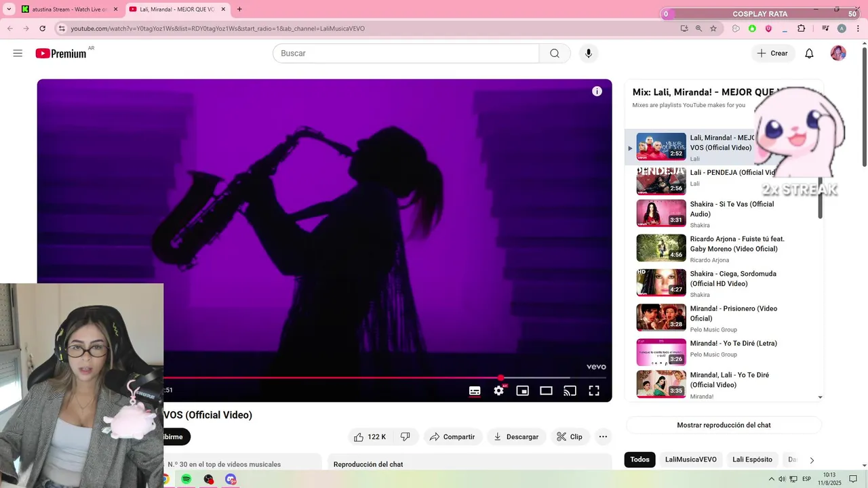Close the Lali, Miranda! YouTube tab
This screenshot has height=488, width=868.
[x=223, y=9]
